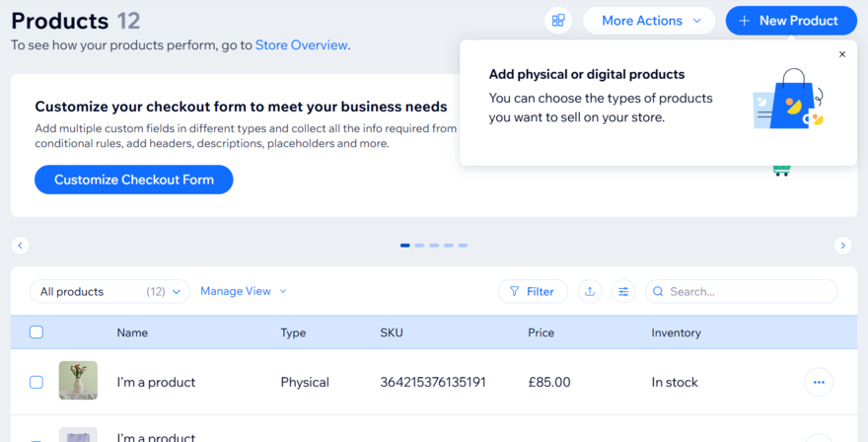Expand the Manage View menu
The image size is (868, 442).
[244, 291]
